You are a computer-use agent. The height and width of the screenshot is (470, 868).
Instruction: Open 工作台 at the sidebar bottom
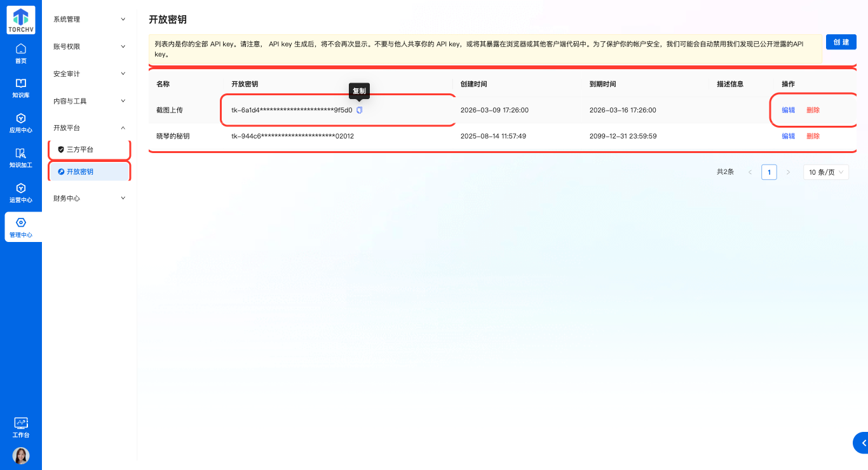[21, 428]
